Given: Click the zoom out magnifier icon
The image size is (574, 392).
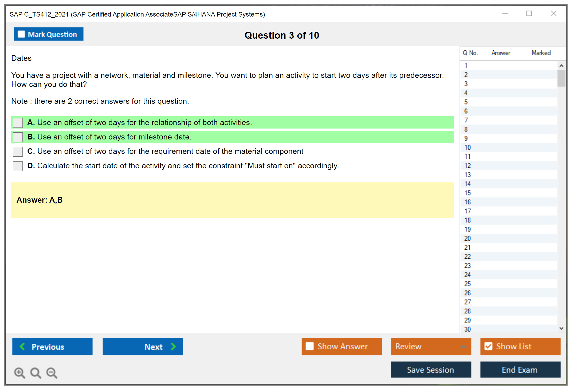Looking at the screenshot, I should pyautogui.click(x=52, y=373).
